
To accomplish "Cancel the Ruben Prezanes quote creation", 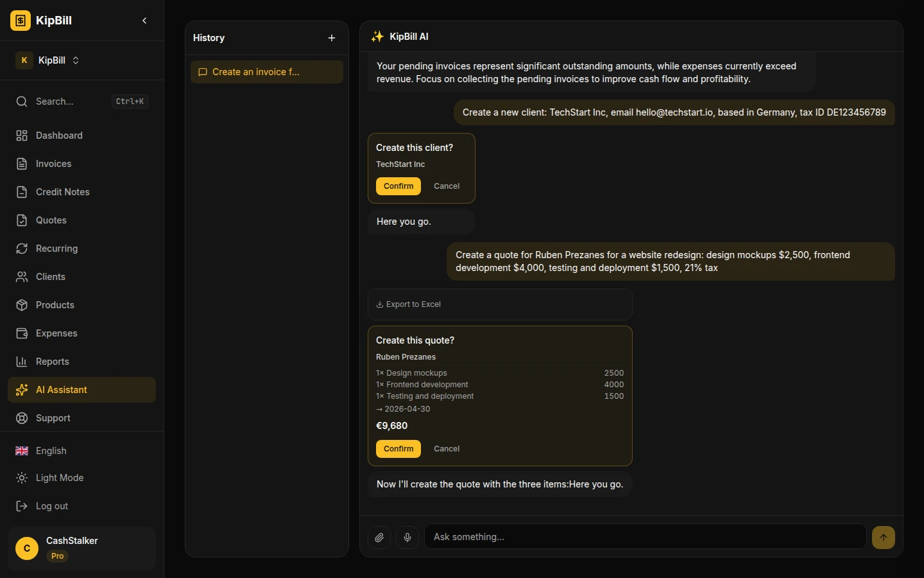I will click(x=447, y=449).
